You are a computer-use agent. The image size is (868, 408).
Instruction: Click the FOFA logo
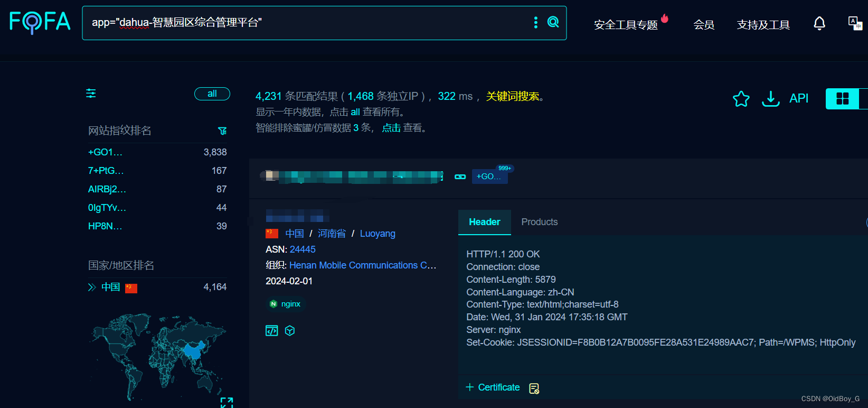click(40, 22)
